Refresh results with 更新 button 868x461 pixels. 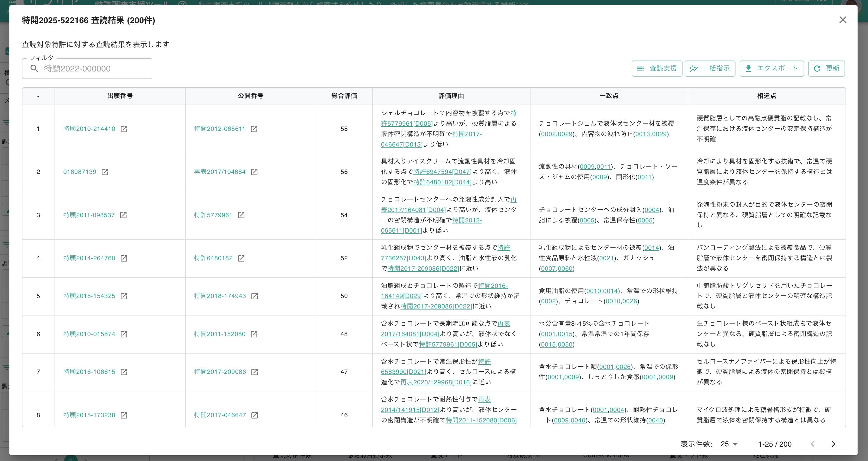click(x=827, y=68)
